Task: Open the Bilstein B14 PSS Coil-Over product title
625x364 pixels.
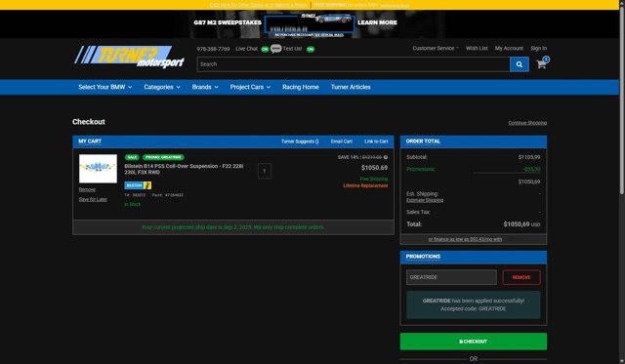Action: pyautogui.click(x=184, y=169)
